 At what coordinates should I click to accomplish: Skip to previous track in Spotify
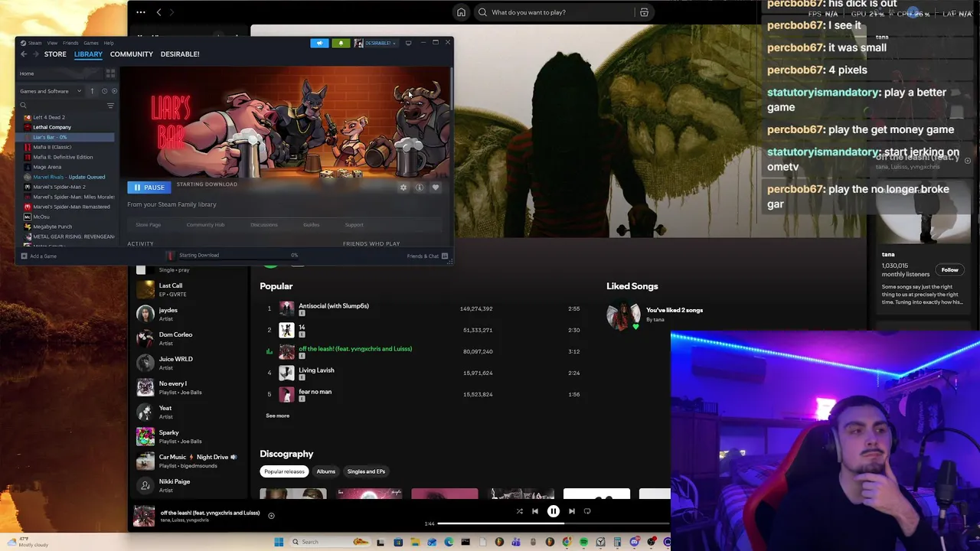[535, 511]
